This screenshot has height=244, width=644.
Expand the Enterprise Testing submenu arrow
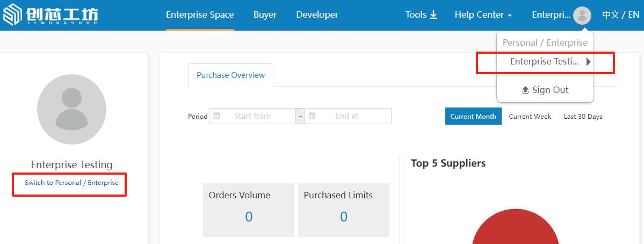pos(589,62)
